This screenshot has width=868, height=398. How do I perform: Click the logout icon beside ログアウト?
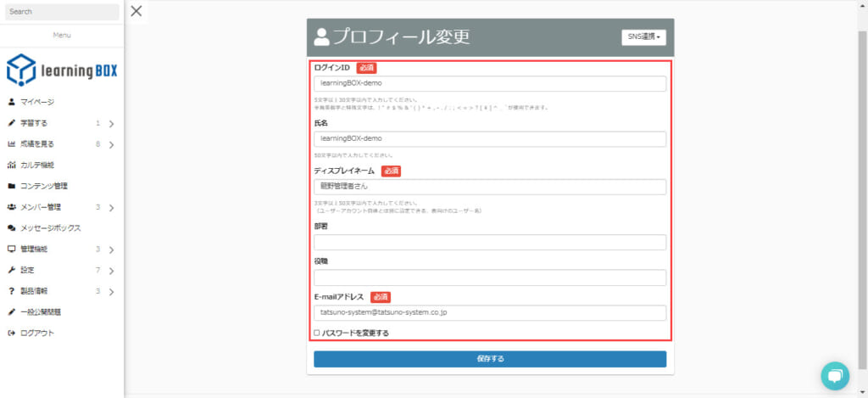pyautogui.click(x=11, y=333)
